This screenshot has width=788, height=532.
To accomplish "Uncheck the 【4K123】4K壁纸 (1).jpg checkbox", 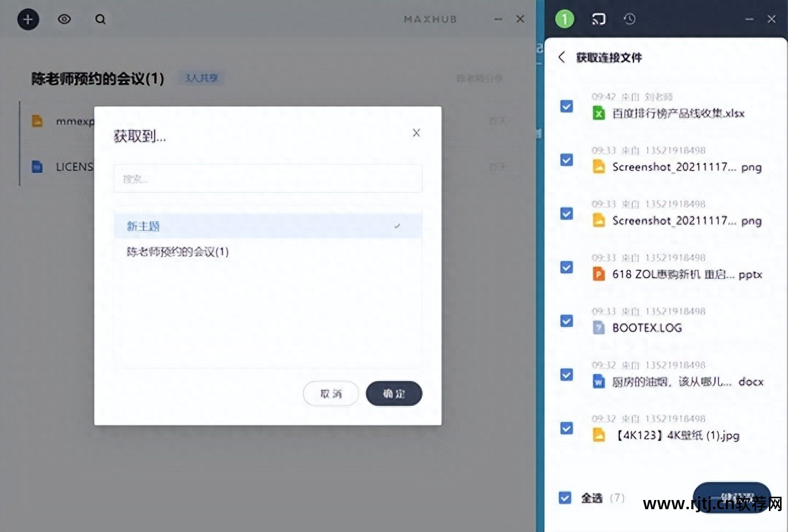I will point(566,428).
